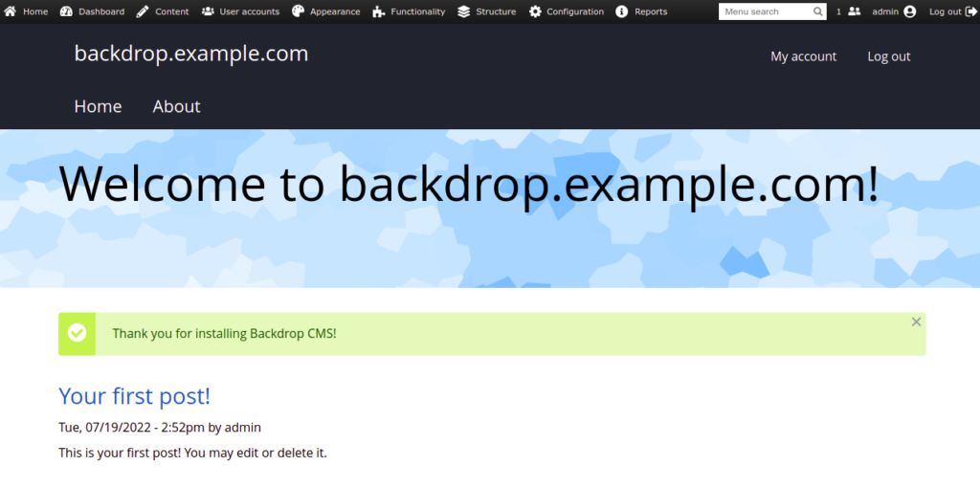Viewport: 980px width, 488px height.
Task: Click the admin user avatar icon
Action: click(x=909, y=11)
